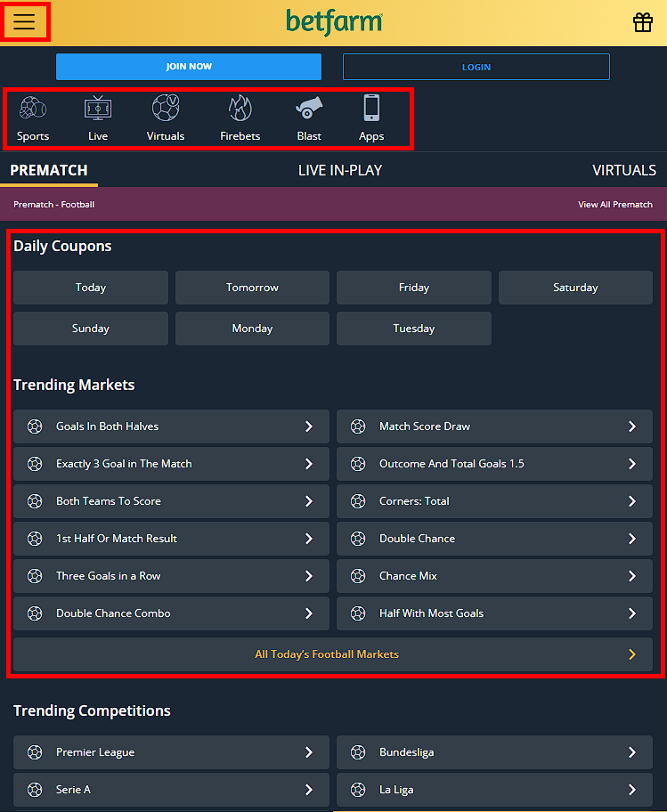Viewport: 667px width, 812px height.
Task: Open Firebets flame icon
Action: point(240,109)
